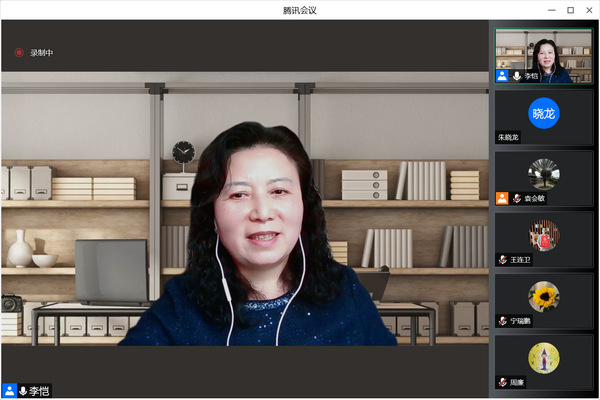This screenshot has width=600, height=400.
Task: Select the 李恺 video thumbnail in participant strip
Action: point(544,52)
